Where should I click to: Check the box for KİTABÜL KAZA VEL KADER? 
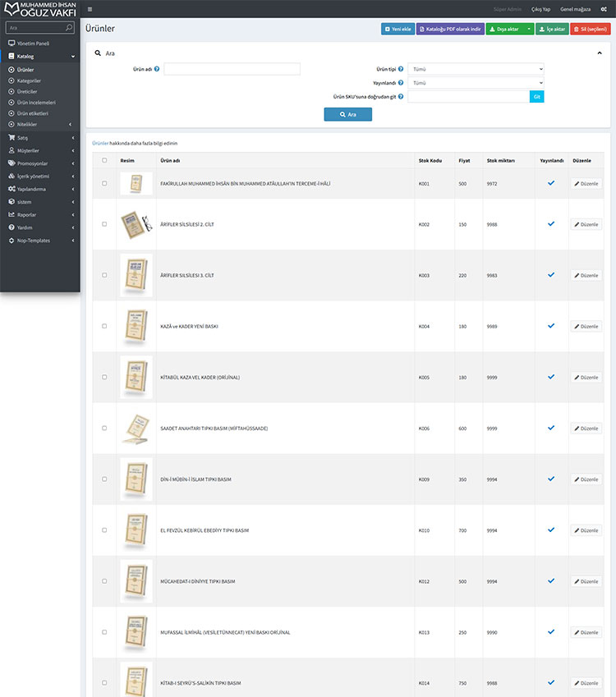(104, 377)
